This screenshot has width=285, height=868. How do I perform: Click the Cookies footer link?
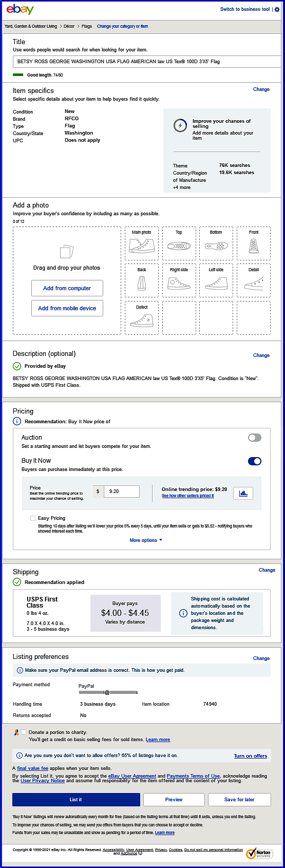(176, 850)
